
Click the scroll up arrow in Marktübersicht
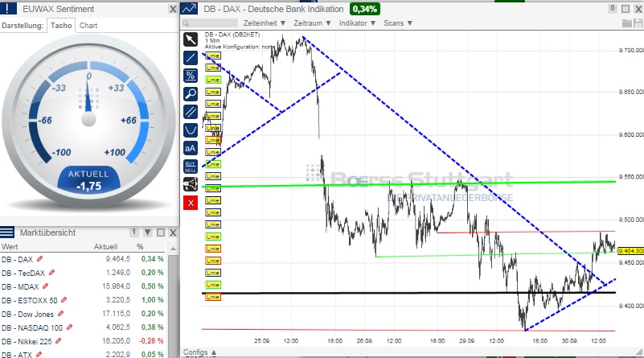[x=174, y=249]
